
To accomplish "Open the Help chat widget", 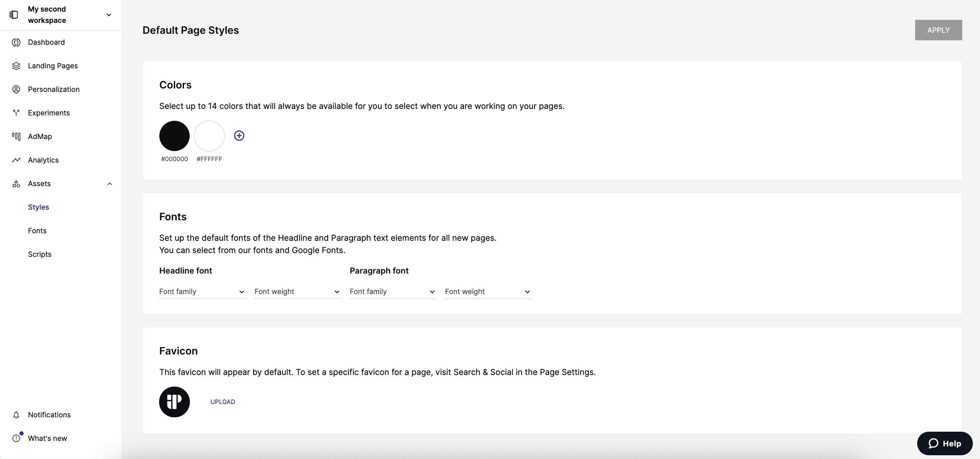I will tap(944, 443).
